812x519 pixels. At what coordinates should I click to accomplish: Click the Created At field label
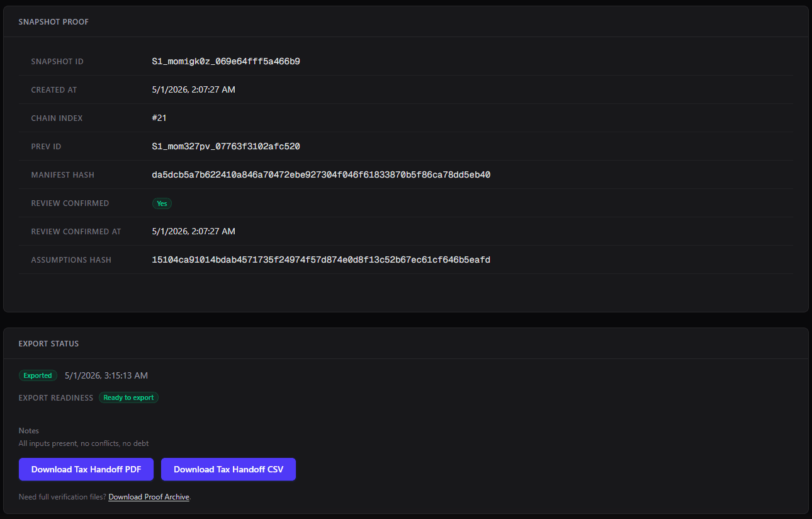coord(54,90)
